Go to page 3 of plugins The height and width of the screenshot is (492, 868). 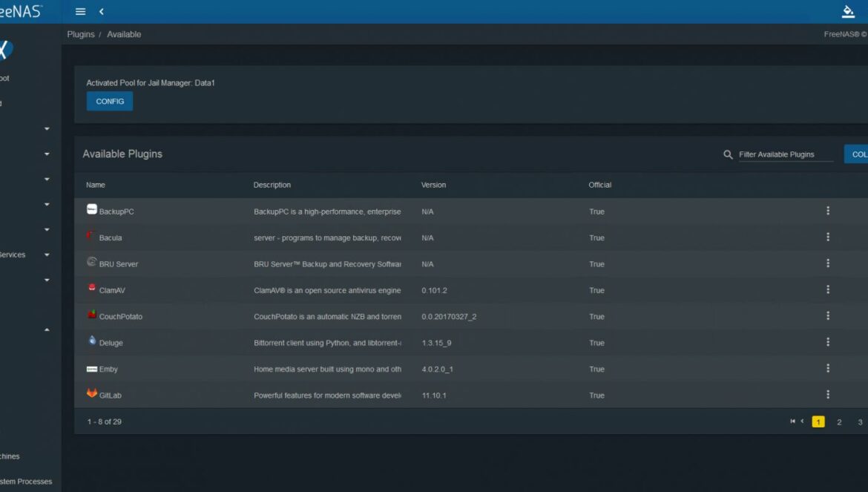[860, 422]
